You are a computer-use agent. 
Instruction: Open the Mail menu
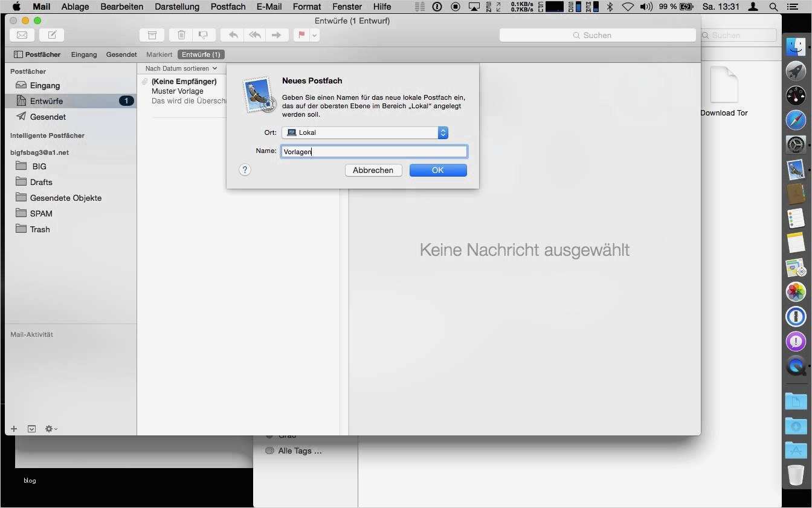coord(41,7)
